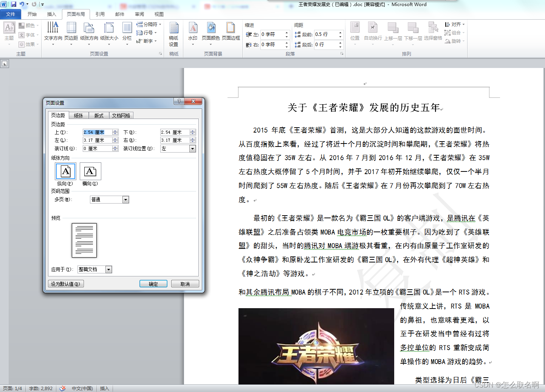Open Columns (分栏) menu
Screen dimensions: 545x392
[x=127, y=34]
